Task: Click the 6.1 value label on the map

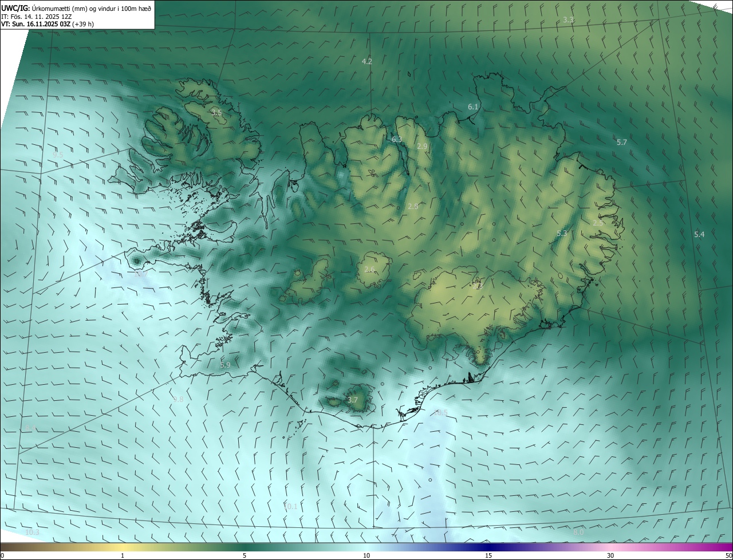Action: 473,107
